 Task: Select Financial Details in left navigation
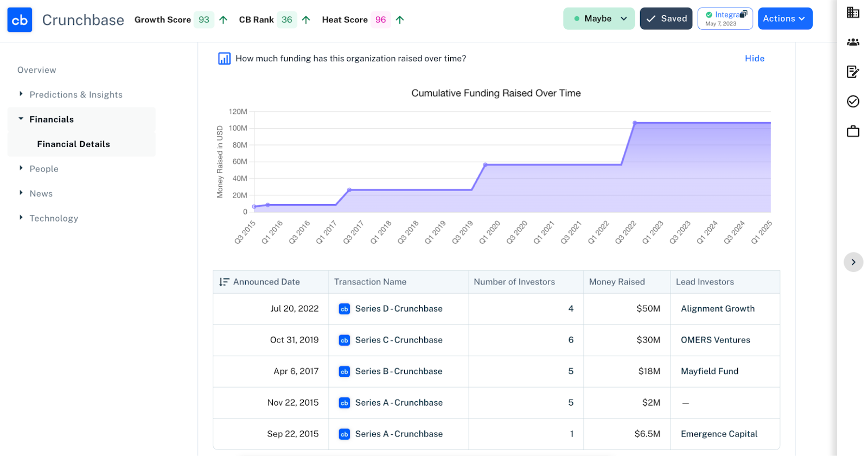pos(74,144)
